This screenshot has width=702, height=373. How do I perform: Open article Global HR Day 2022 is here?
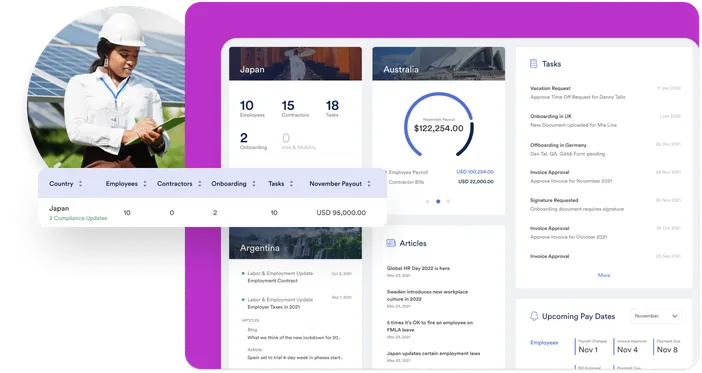(x=418, y=268)
